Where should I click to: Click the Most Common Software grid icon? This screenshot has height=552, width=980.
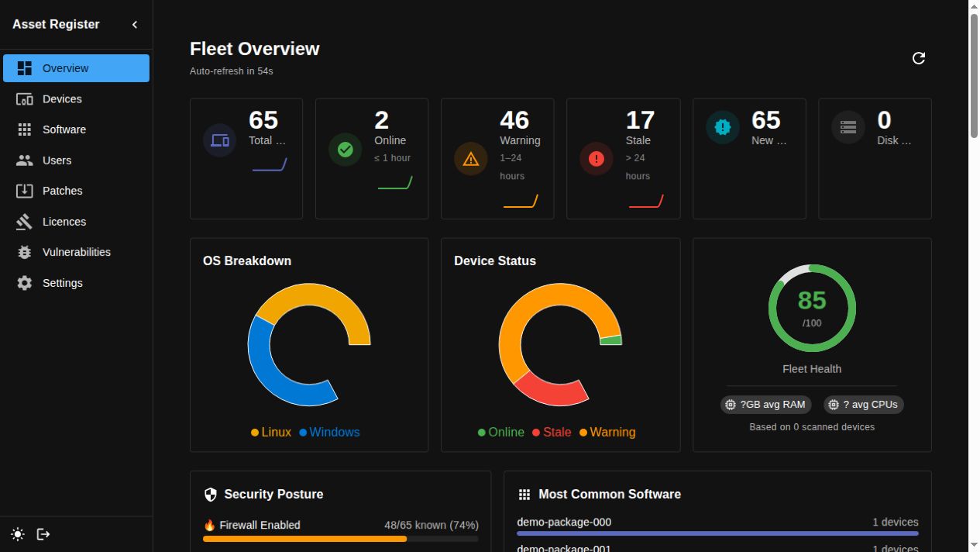click(x=524, y=495)
